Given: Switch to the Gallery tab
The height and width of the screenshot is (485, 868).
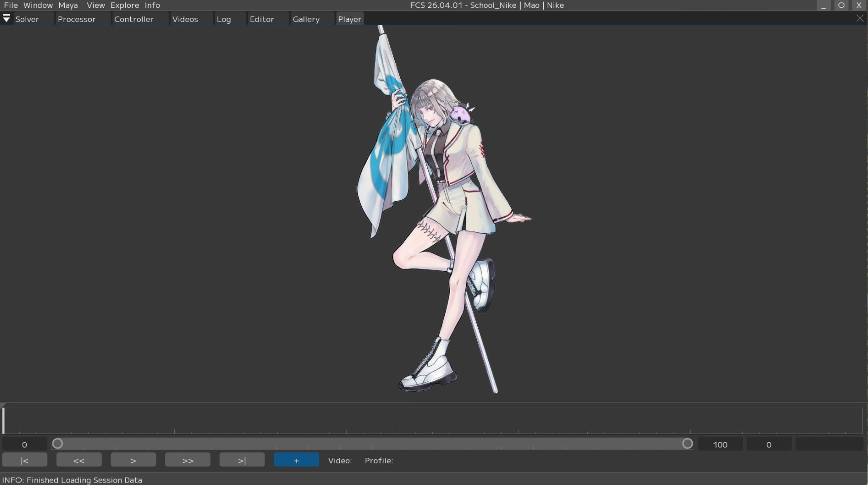Looking at the screenshot, I should point(306,19).
